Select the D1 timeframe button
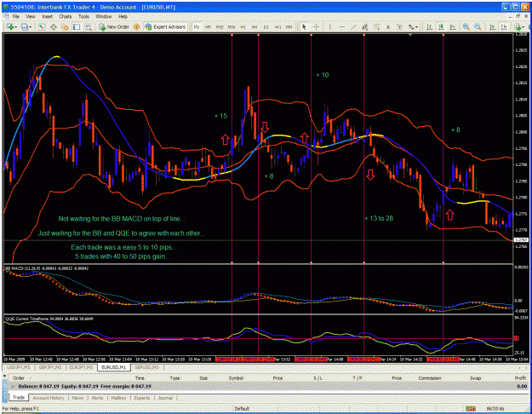 click(266, 26)
